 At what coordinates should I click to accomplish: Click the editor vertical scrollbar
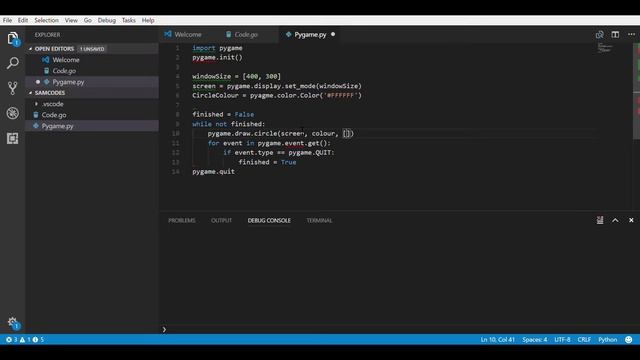(636, 91)
